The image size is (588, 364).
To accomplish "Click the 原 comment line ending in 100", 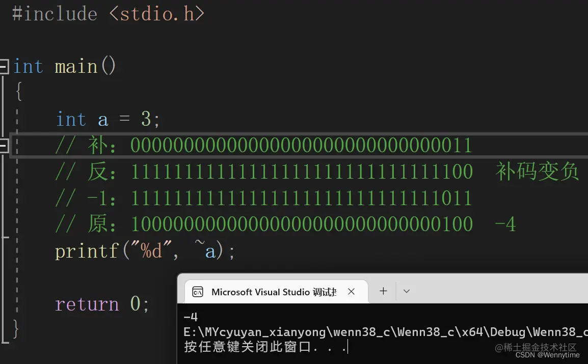I will (x=264, y=224).
